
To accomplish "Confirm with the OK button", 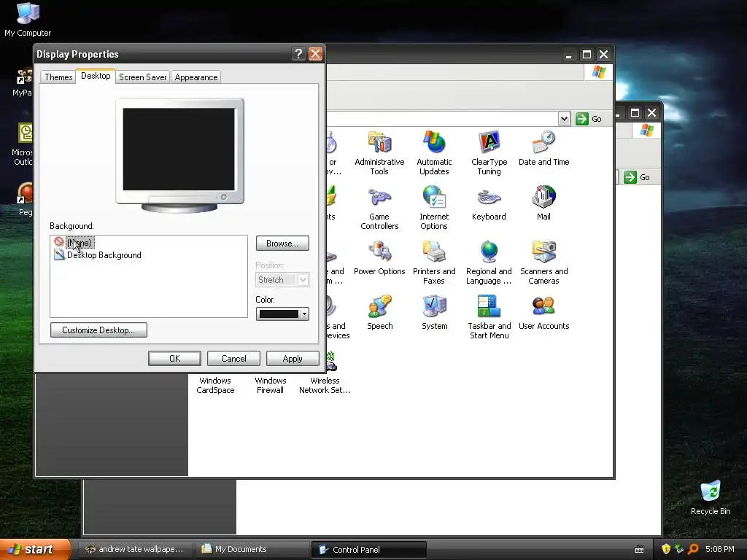I will (x=174, y=359).
